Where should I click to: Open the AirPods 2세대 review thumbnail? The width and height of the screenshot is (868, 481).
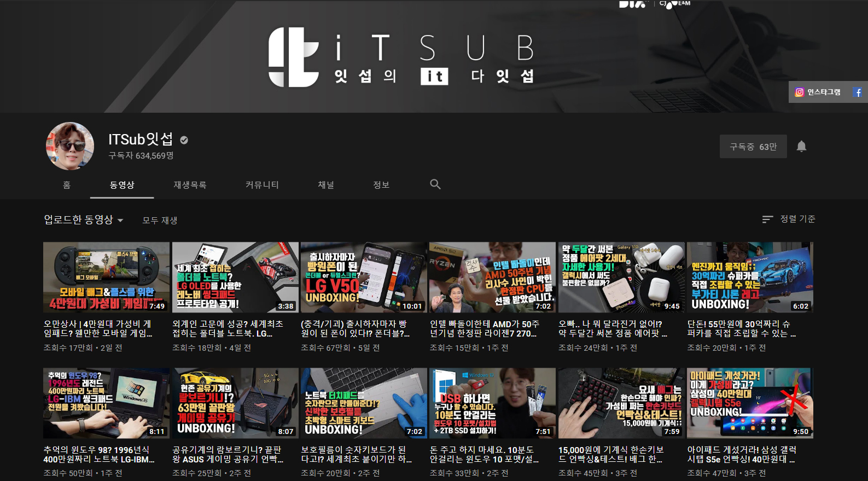[x=621, y=277]
